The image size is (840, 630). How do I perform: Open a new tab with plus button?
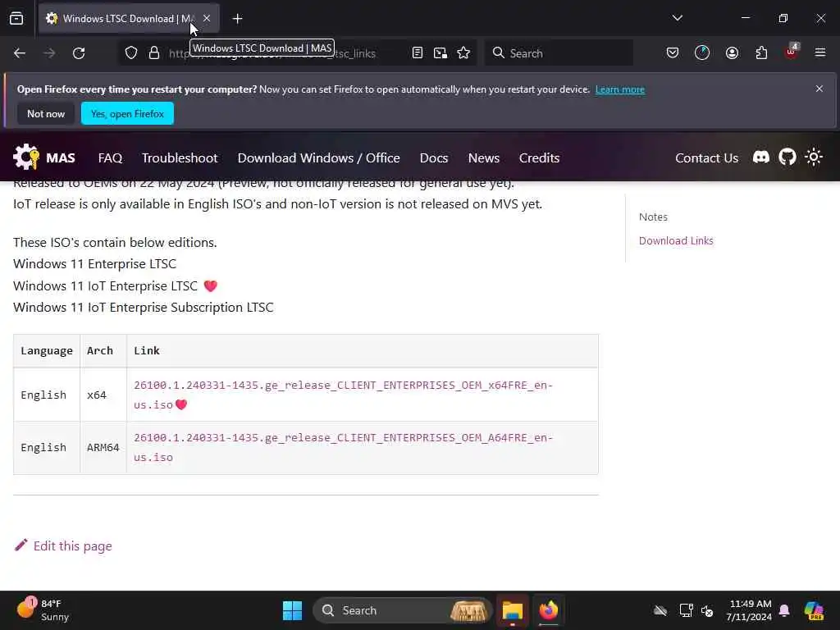coord(237,19)
